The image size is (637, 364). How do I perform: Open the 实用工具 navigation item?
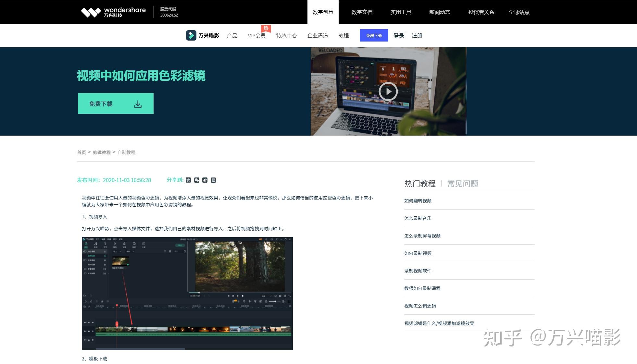pos(401,12)
